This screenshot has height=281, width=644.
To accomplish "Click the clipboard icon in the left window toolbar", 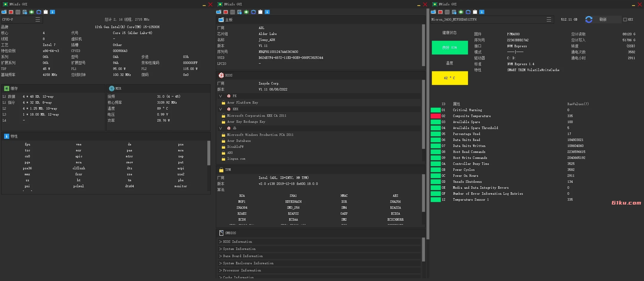I will click(46, 12).
